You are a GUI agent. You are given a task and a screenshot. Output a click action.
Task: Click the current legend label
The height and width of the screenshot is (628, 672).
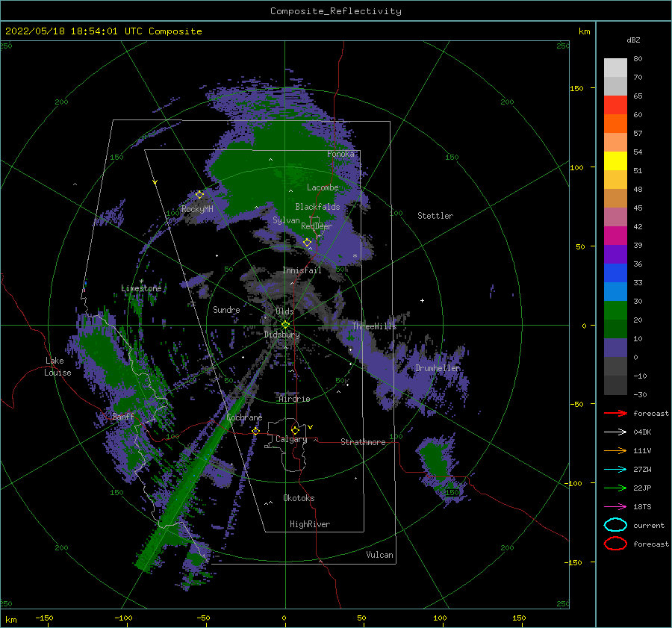(649, 525)
